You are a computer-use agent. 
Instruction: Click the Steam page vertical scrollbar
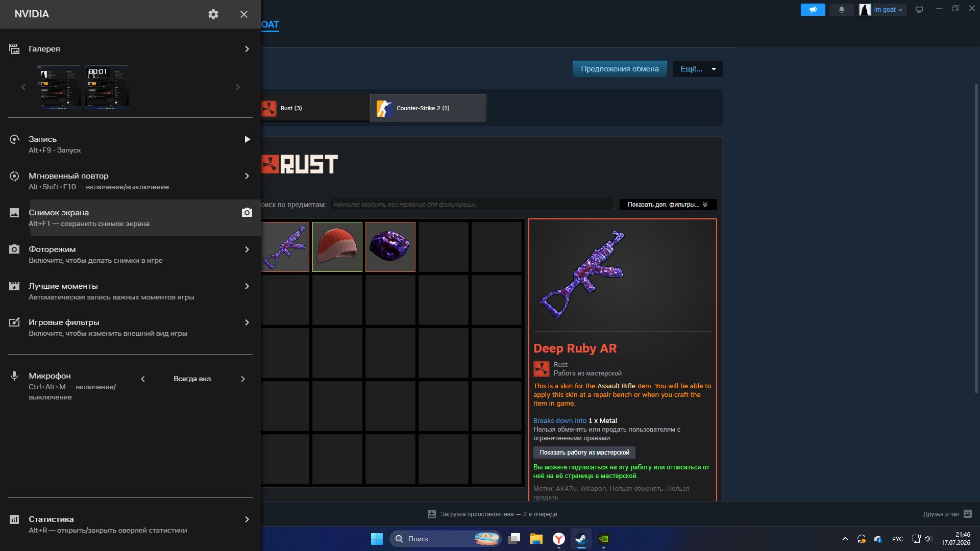976,237
